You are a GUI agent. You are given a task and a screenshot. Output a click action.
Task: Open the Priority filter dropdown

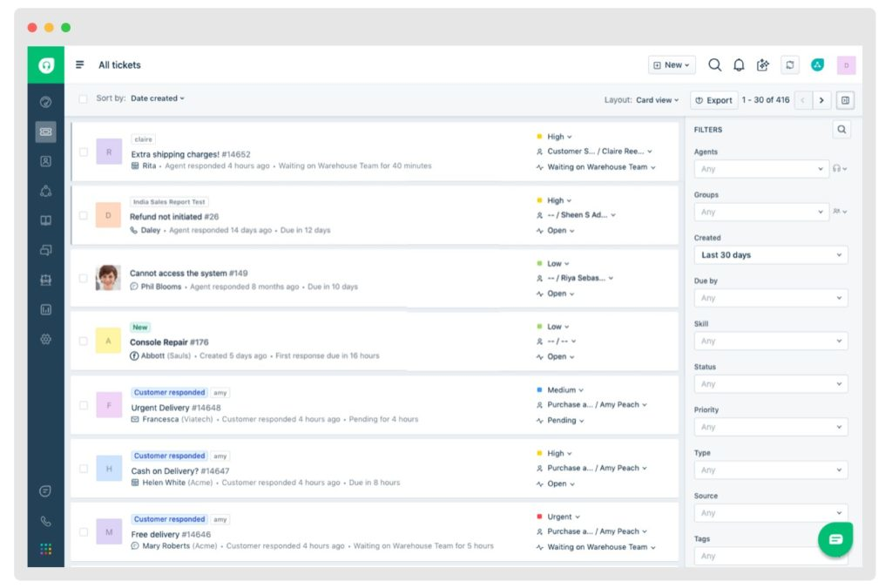770,427
